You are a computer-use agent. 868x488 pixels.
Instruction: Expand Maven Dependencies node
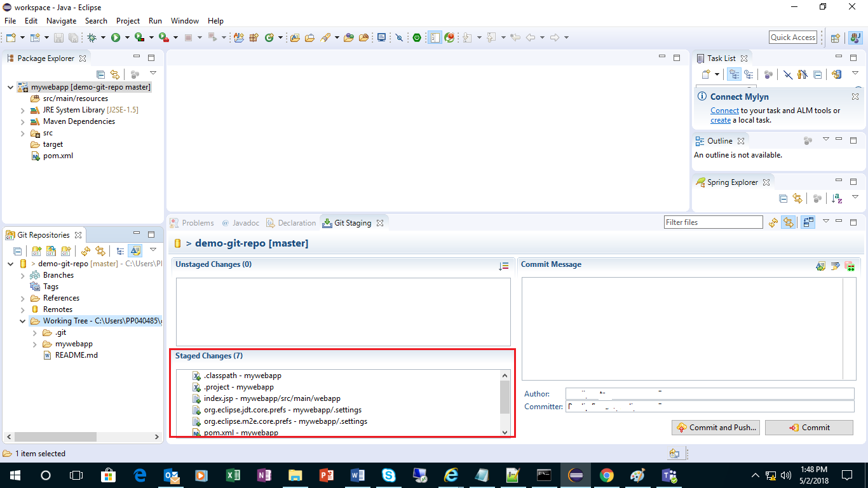23,121
